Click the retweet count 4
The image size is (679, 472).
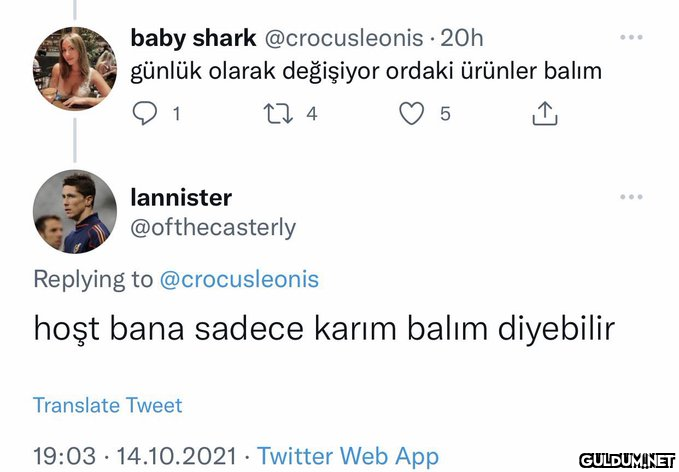(312, 114)
